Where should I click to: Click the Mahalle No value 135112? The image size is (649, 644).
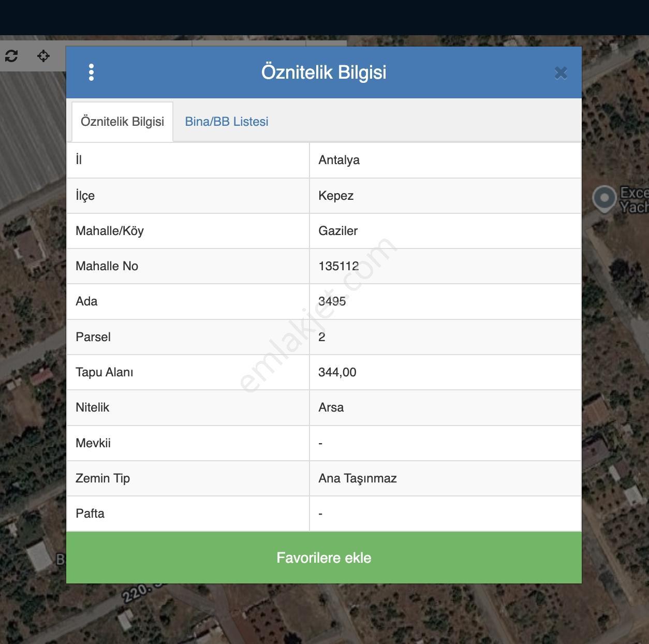(338, 266)
